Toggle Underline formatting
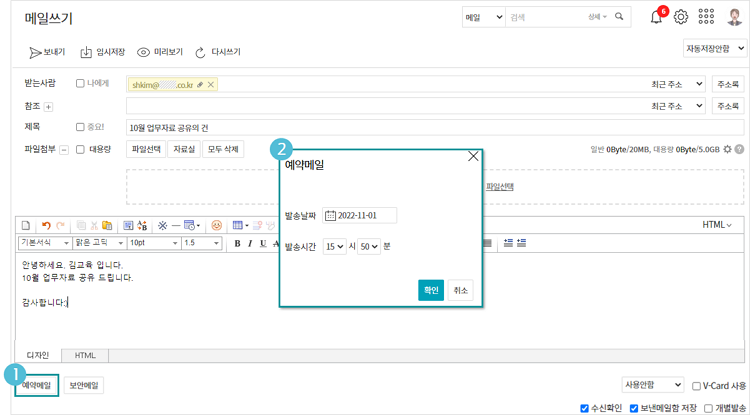750x415 pixels. tap(263, 243)
